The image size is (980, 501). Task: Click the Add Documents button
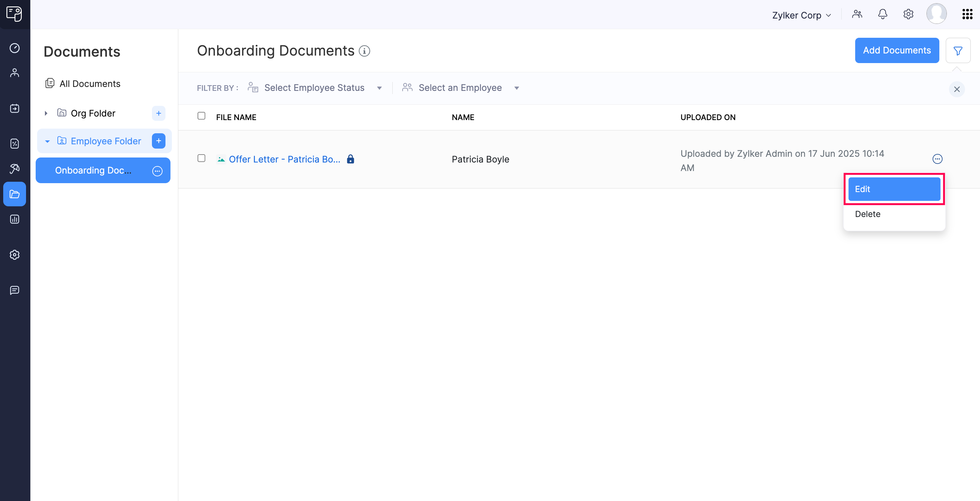pos(897,50)
